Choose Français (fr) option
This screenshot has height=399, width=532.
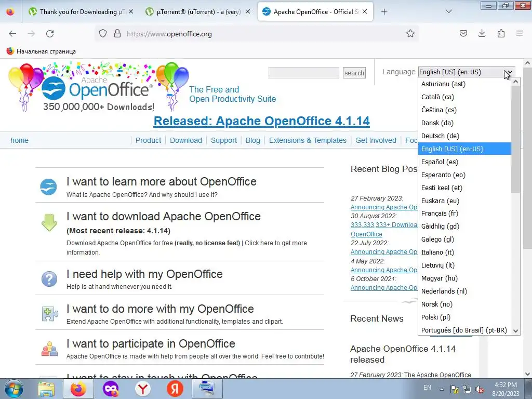coord(464,214)
